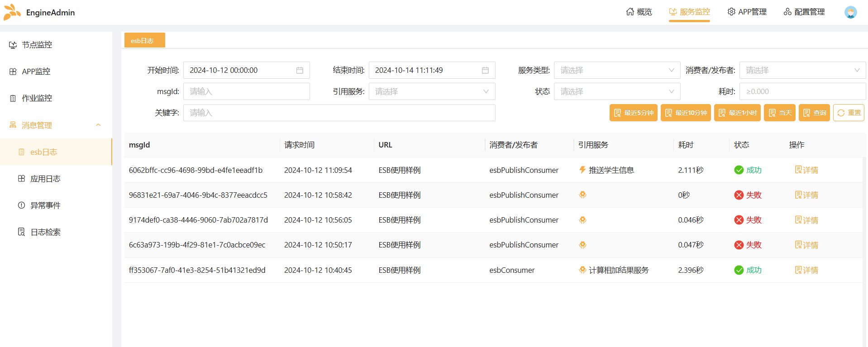Click msgId ff353067-7af0-41e3-8254-51b41321ed9d
Image resolution: width=868 pixels, height=347 pixels.
coord(197,270)
